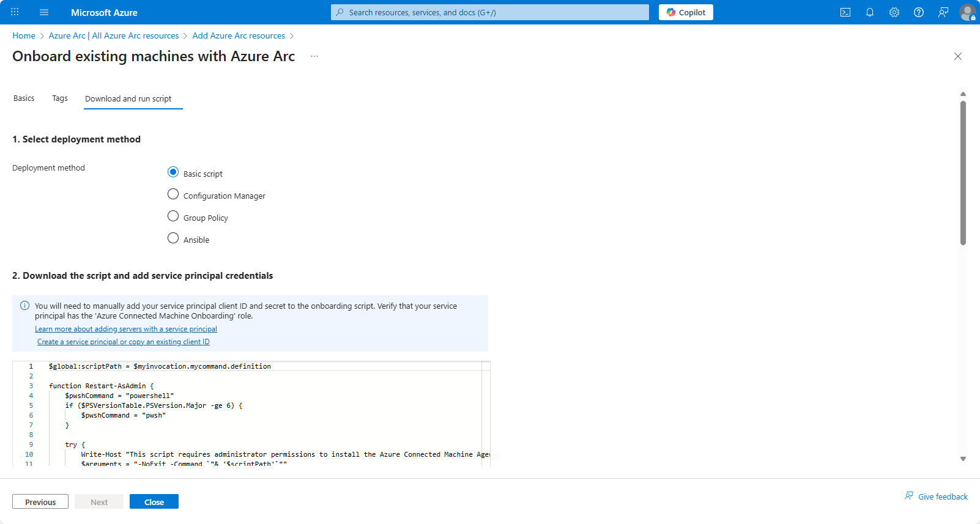The width and height of the screenshot is (980, 524).
Task: Open Copilot
Action: pos(686,12)
